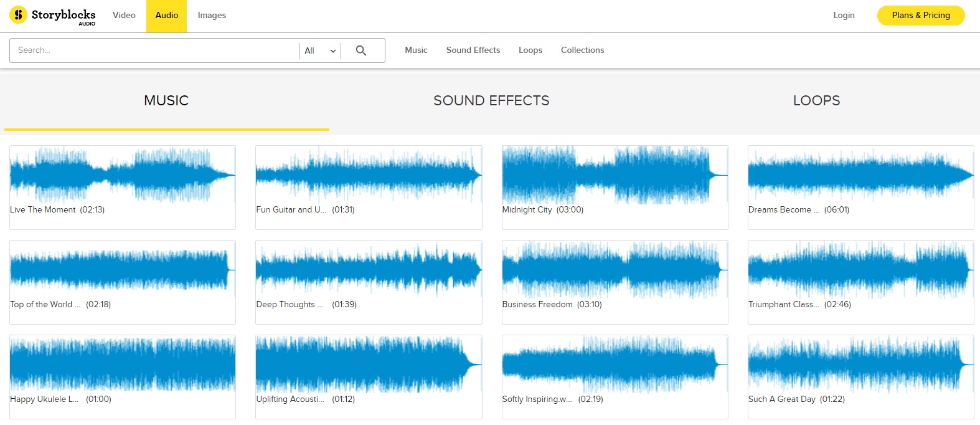Click the Midnight City waveform
Screen dimensions: 980x425
[x=615, y=174]
